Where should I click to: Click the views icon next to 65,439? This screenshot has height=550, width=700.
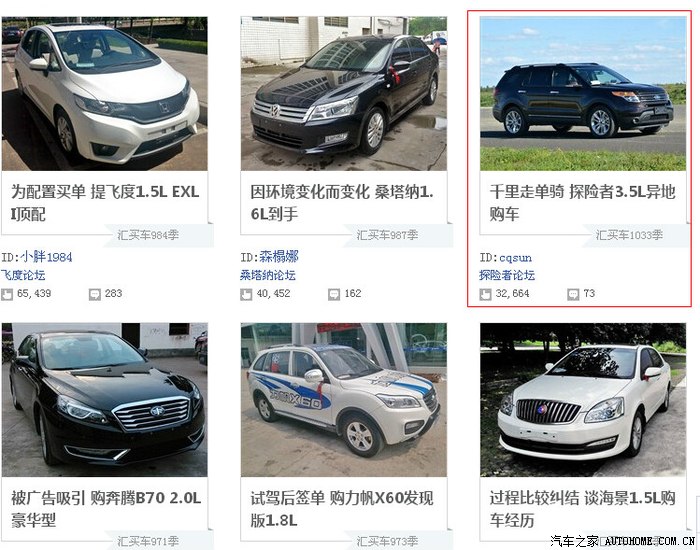7,295
